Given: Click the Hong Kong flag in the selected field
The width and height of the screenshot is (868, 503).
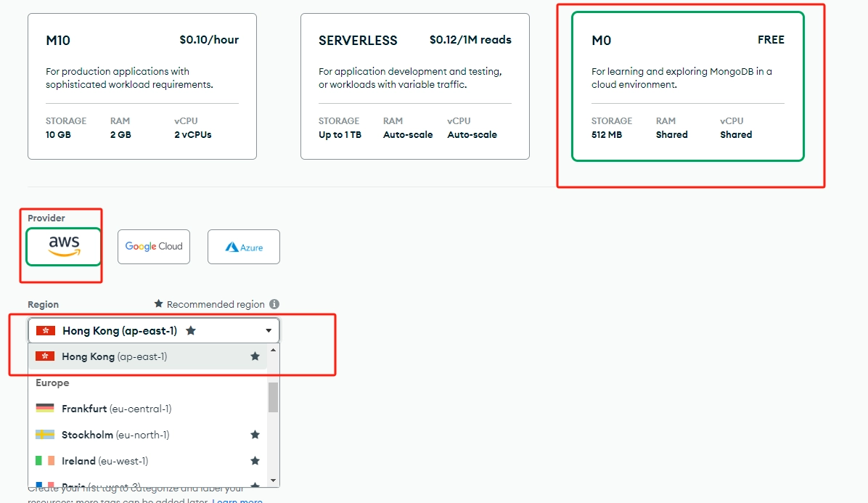Looking at the screenshot, I should 46,330.
